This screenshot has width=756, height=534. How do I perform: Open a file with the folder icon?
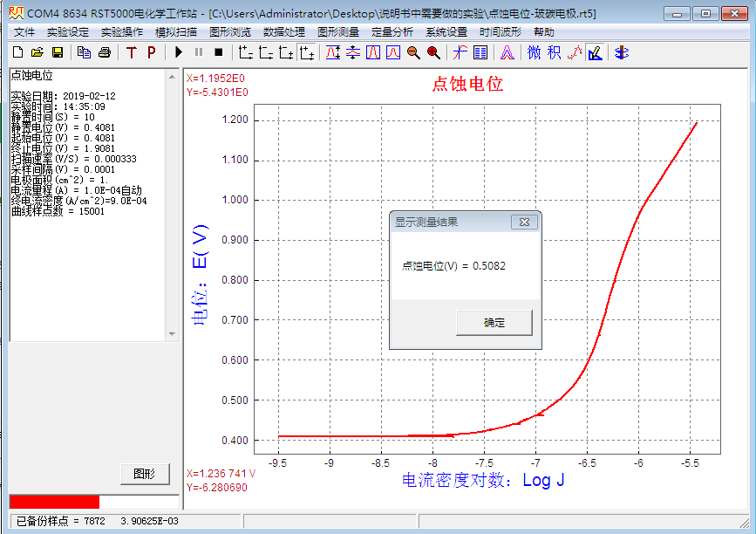pos(37,52)
